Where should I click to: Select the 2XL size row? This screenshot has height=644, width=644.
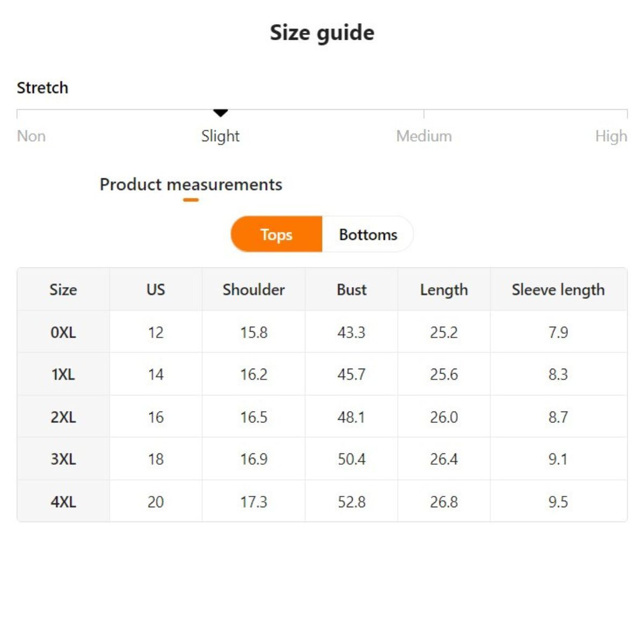[x=63, y=417]
